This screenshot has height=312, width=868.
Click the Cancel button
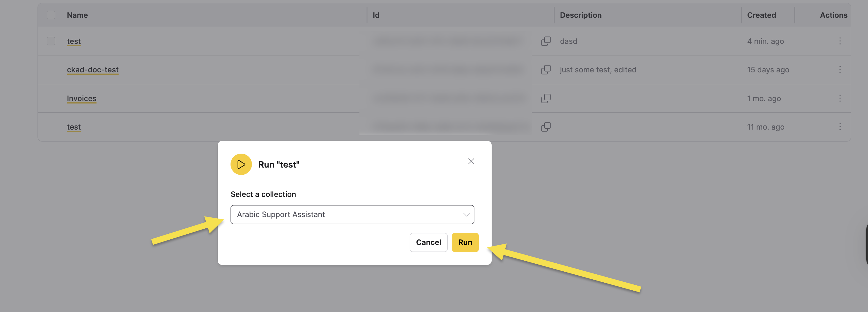[x=428, y=242]
